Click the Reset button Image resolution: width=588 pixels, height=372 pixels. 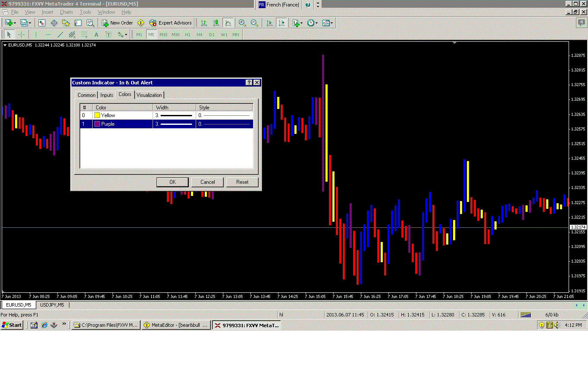pos(242,182)
